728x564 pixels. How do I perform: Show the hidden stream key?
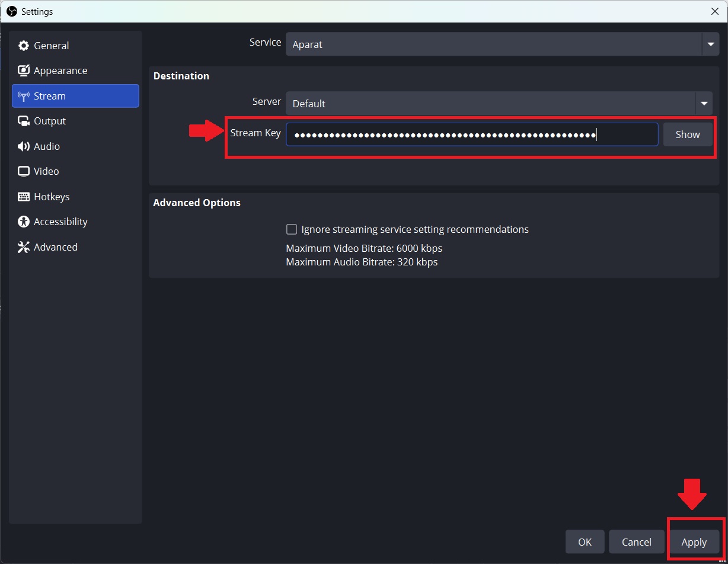click(688, 134)
